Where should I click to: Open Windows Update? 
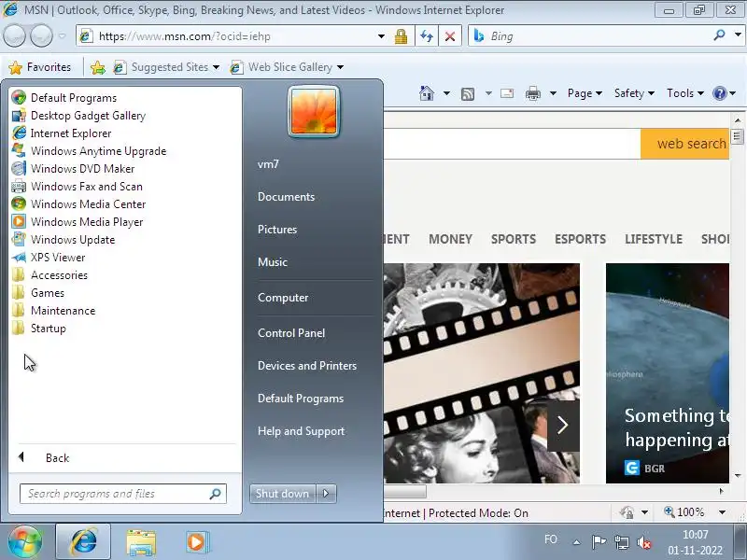click(73, 240)
